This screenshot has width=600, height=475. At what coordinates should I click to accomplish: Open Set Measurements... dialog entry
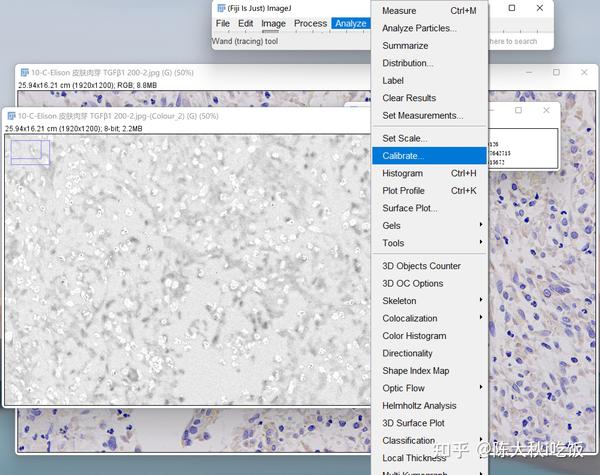tap(429, 116)
